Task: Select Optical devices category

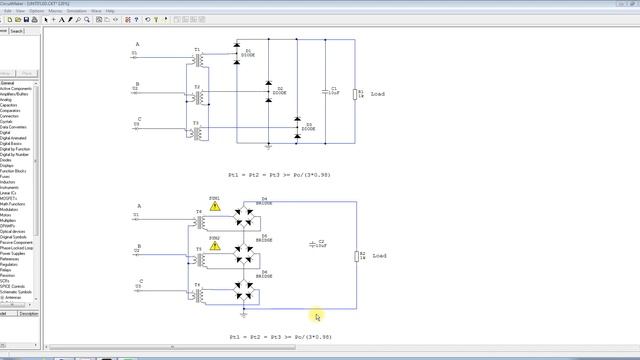Action: point(13,231)
